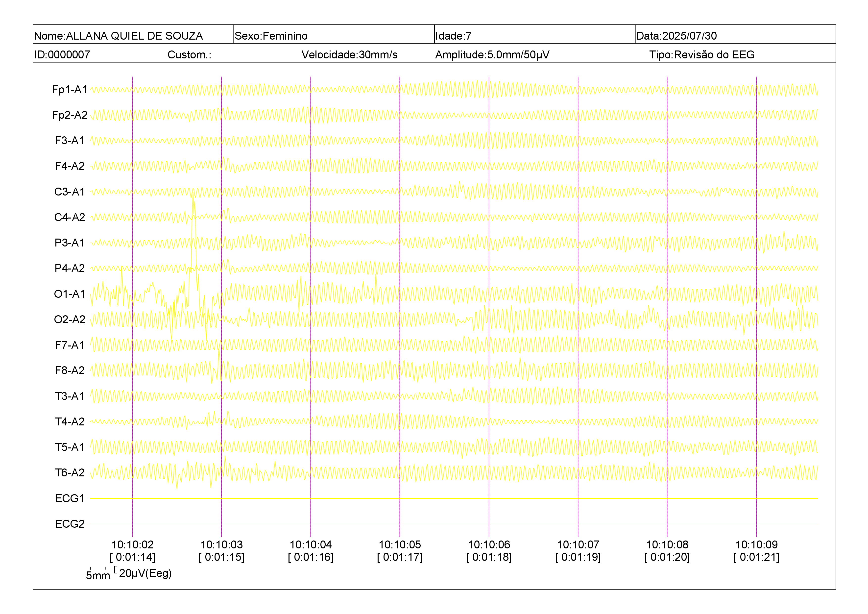Click the Data:2025/07/30 field
Image resolution: width=868 pixels, height=614 pixels.
click(735, 34)
